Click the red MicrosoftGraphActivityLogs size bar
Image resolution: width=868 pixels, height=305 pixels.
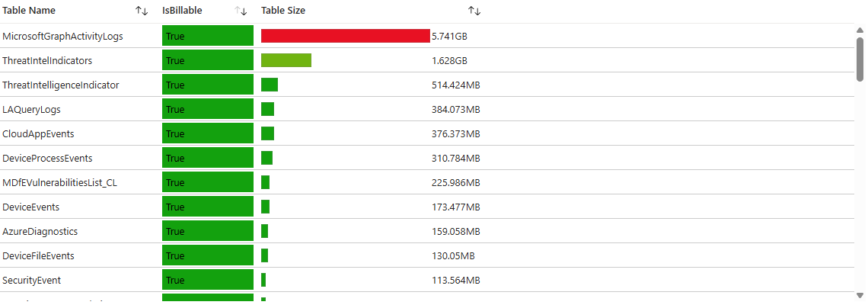click(x=345, y=36)
